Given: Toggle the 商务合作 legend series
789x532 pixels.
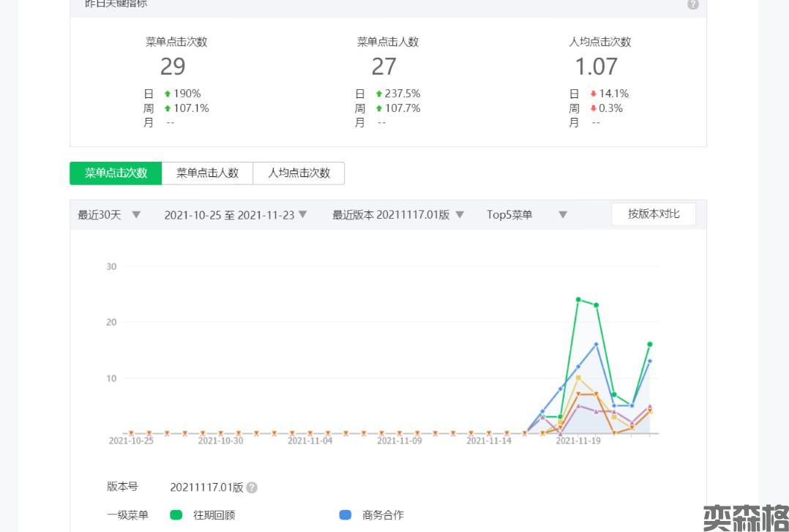Looking at the screenshot, I should point(382,515).
